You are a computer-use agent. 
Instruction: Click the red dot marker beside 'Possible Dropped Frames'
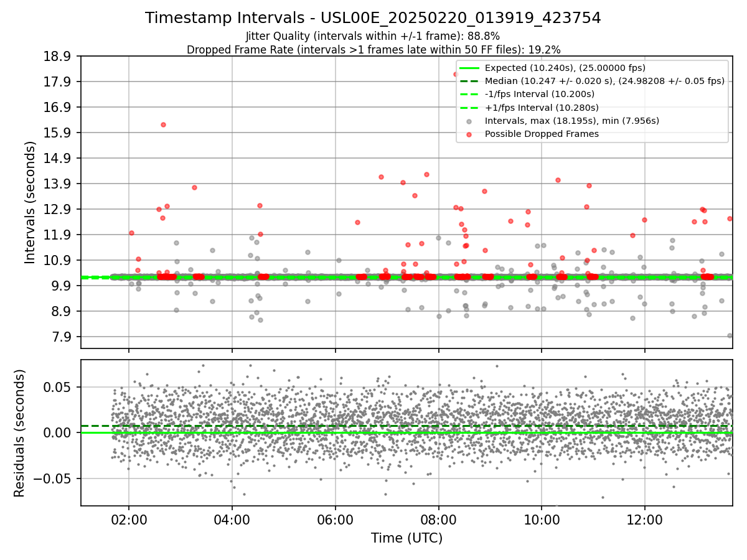point(469,134)
